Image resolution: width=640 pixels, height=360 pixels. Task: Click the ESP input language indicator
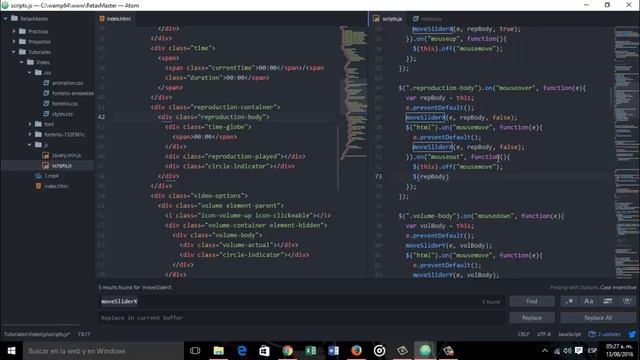coord(592,351)
